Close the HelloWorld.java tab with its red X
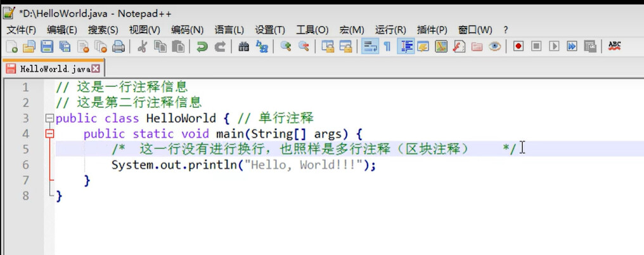Viewport: 644px width, 255px height. tap(95, 69)
